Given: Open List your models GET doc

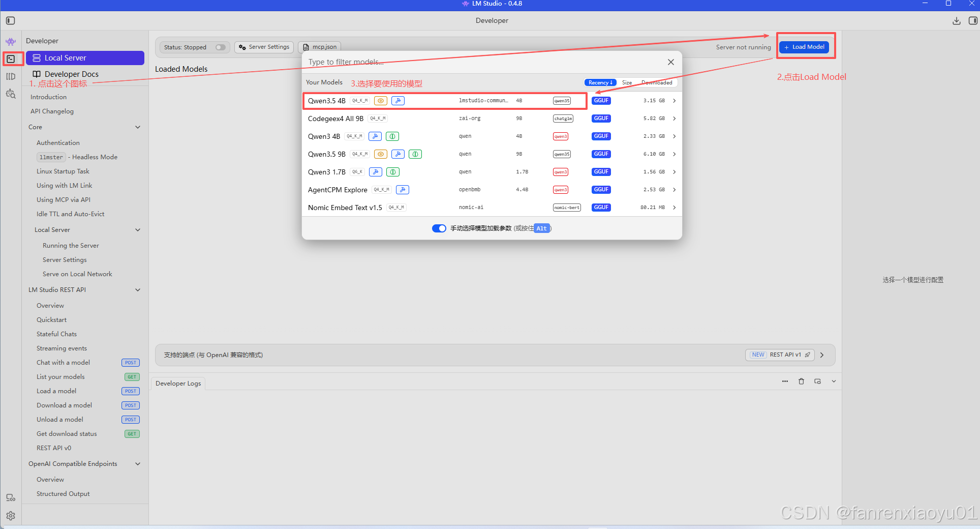Looking at the screenshot, I should [88, 377].
